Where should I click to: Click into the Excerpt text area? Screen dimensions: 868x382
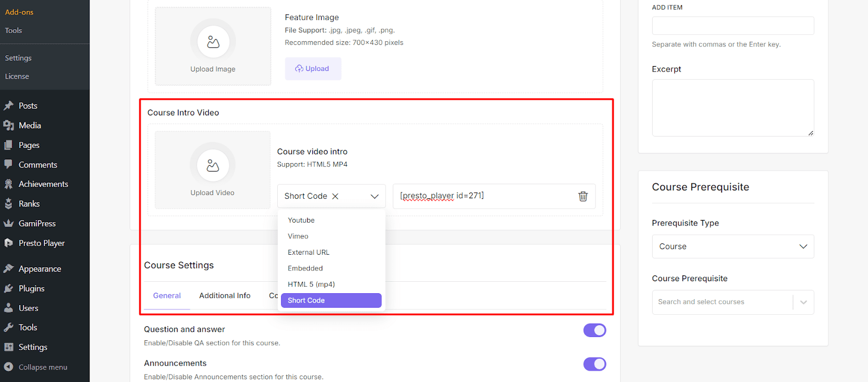coord(732,108)
